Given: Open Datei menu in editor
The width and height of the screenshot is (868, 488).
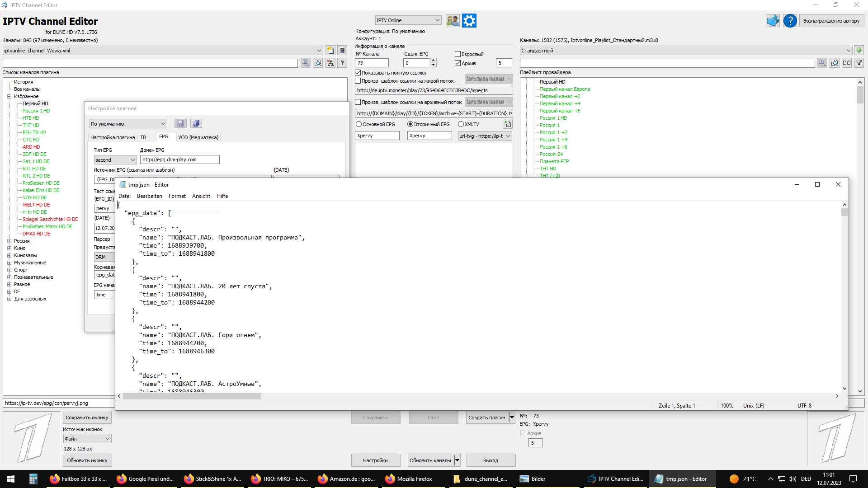Looking at the screenshot, I should [124, 196].
